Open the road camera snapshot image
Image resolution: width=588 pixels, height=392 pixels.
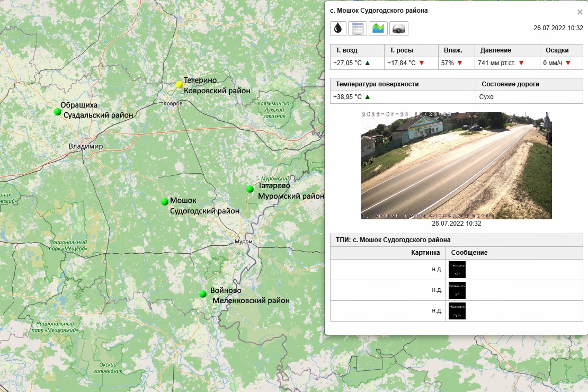[x=456, y=165]
